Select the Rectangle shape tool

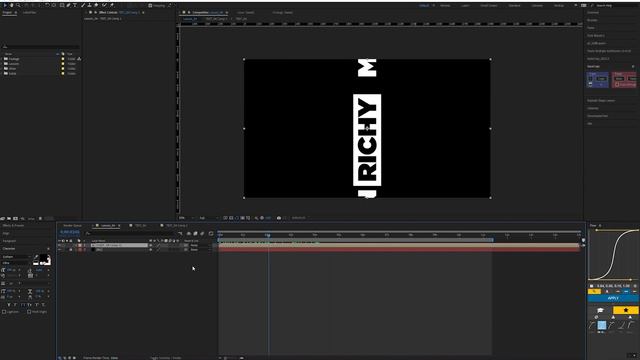pos(62,5)
